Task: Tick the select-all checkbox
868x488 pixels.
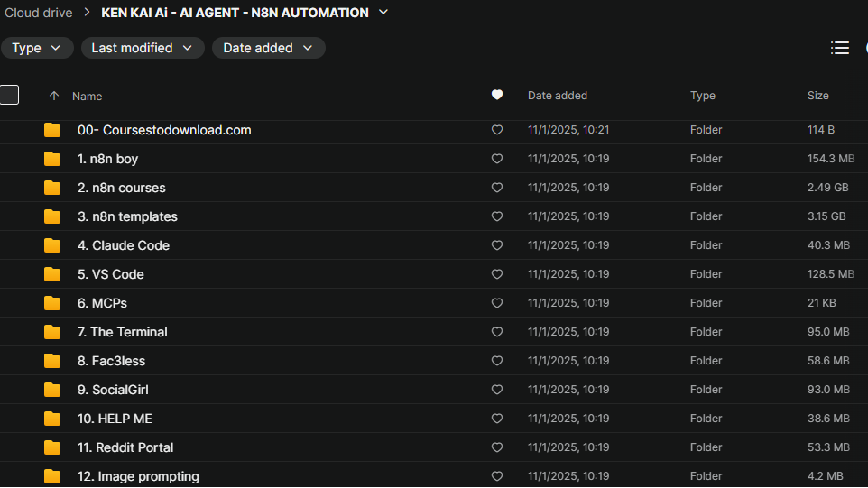Action: tap(9, 95)
